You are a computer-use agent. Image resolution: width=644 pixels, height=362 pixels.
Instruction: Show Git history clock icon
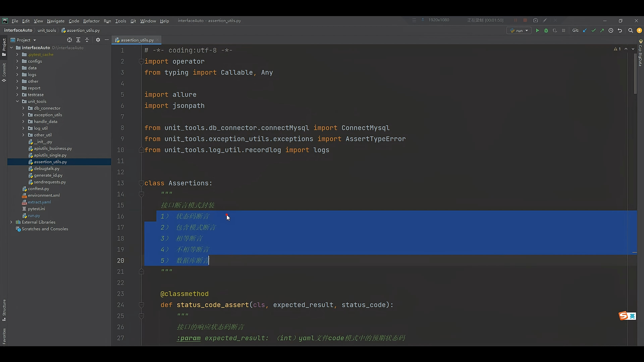[x=611, y=31]
